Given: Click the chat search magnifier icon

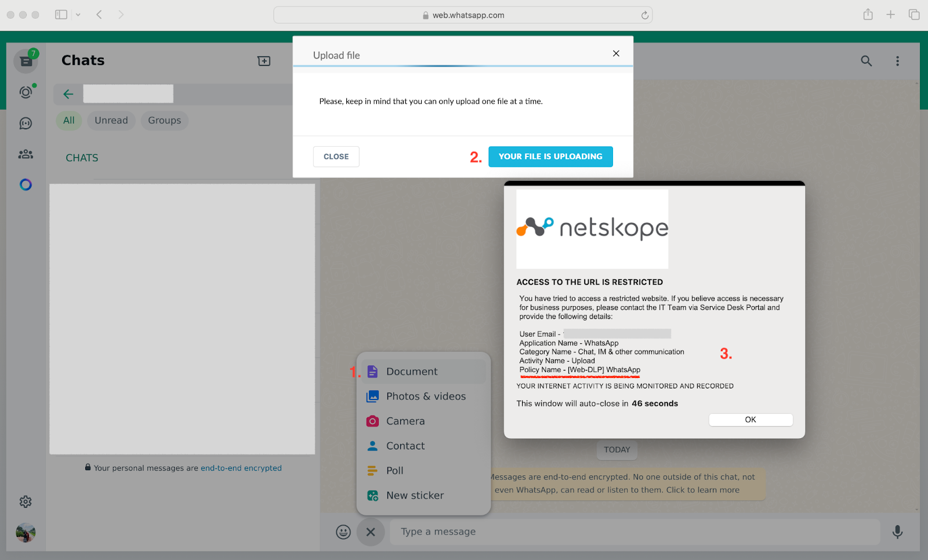Looking at the screenshot, I should [x=866, y=61].
